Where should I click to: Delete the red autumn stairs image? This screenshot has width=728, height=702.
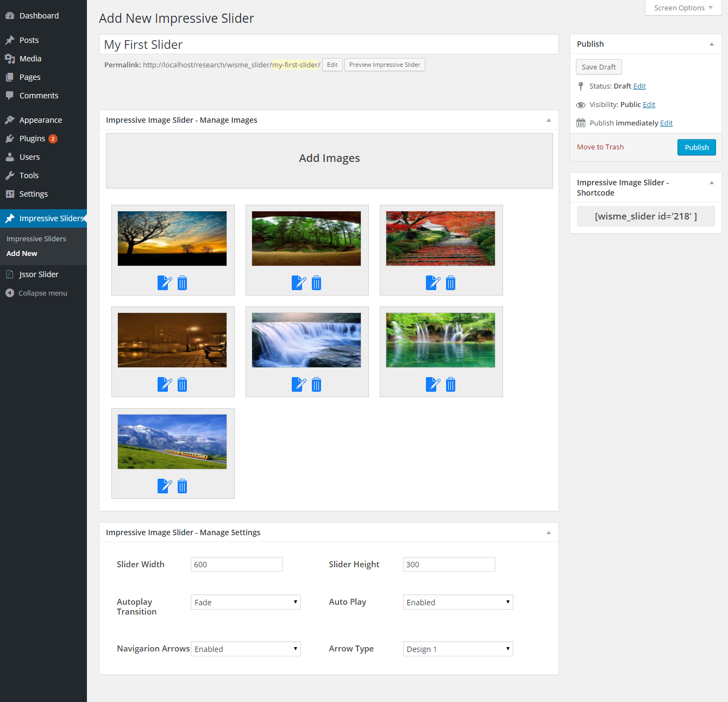[x=451, y=283]
